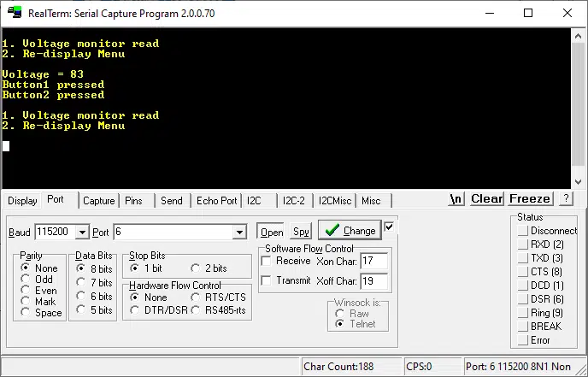Switch to the I2C tab
Screen dimensions: 588x377
pos(254,201)
